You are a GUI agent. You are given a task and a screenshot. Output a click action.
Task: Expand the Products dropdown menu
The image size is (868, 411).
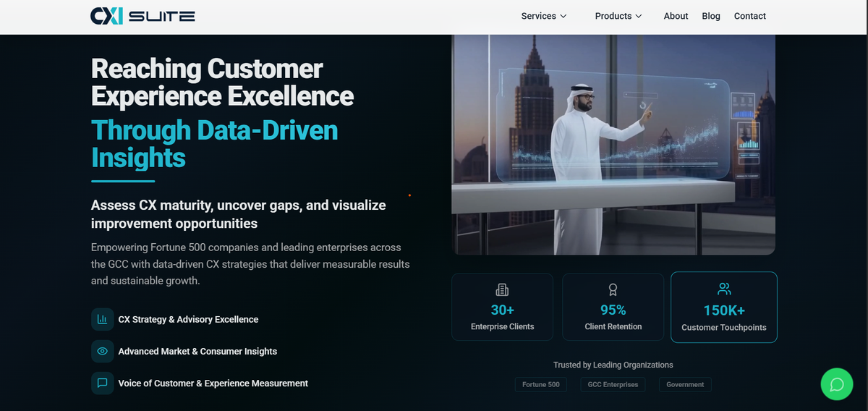618,16
